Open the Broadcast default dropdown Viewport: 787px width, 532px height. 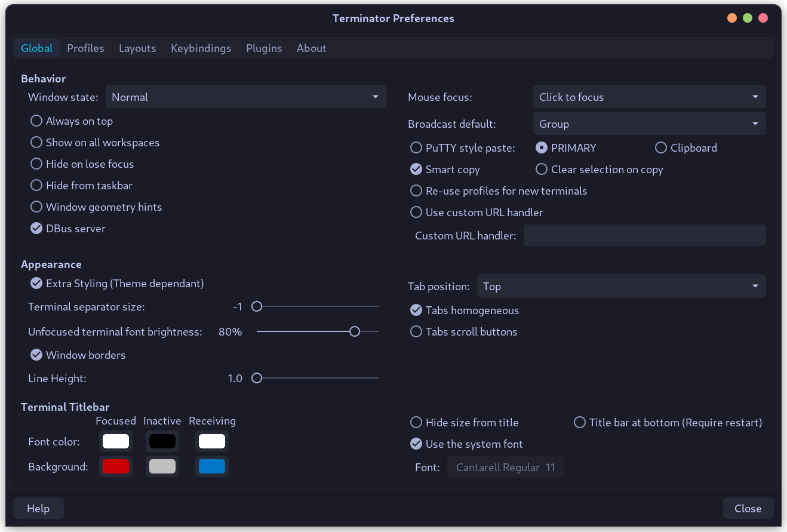point(649,124)
